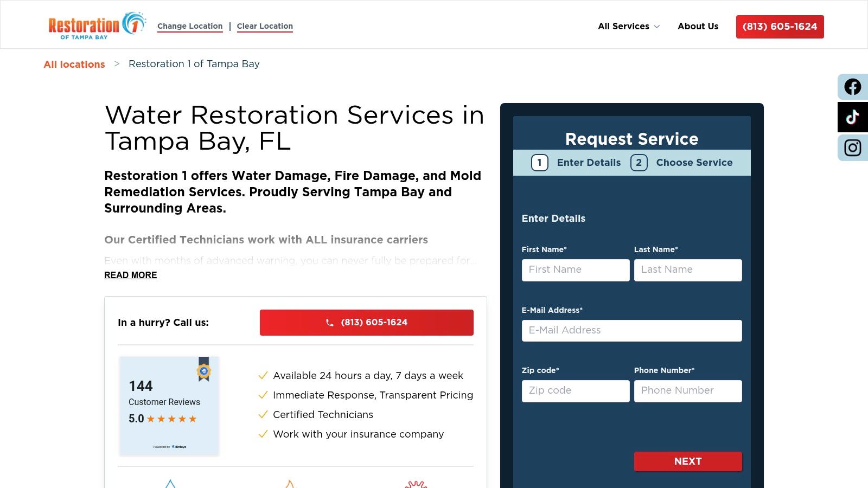Click the Change Location link
868x488 pixels.
tap(190, 26)
